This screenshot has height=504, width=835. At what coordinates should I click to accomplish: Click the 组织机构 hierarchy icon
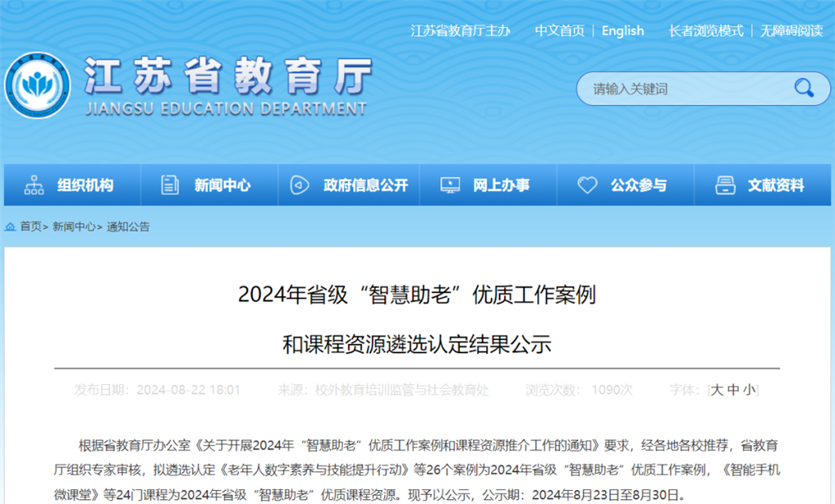click(34, 185)
